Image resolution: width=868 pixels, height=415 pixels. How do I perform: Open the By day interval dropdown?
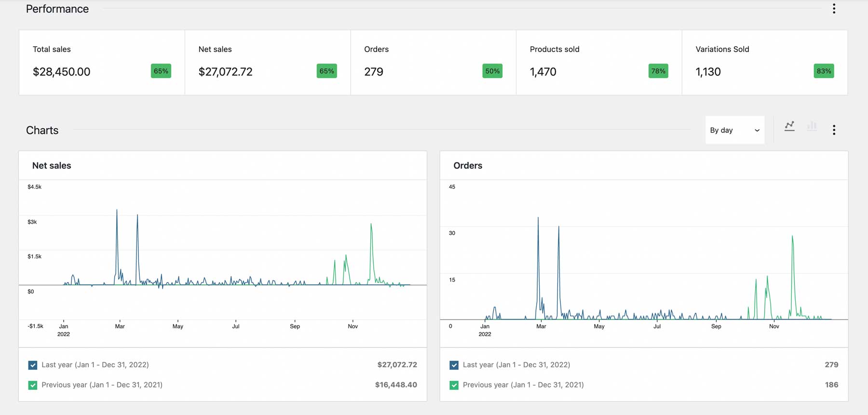click(x=734, y=130)
